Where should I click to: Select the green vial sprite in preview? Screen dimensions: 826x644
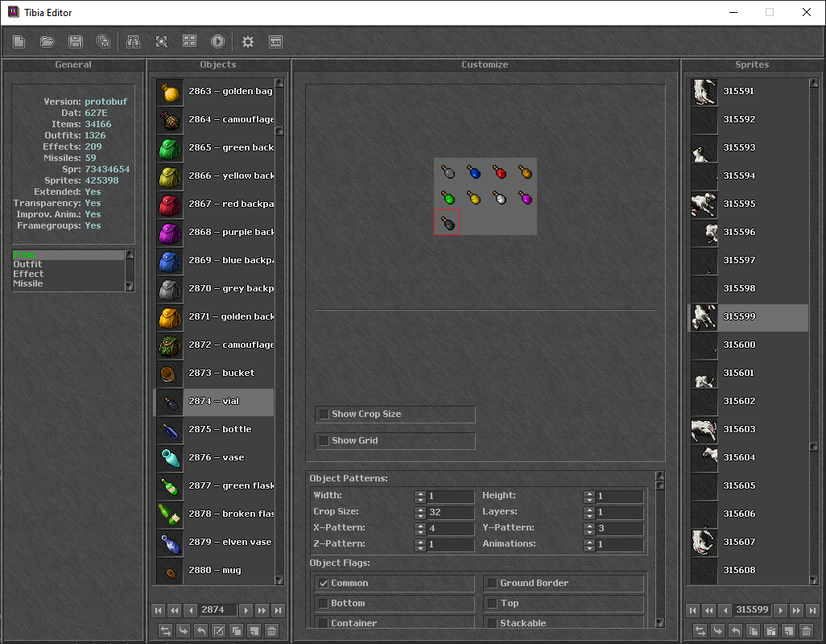click(x=448, y=197)
